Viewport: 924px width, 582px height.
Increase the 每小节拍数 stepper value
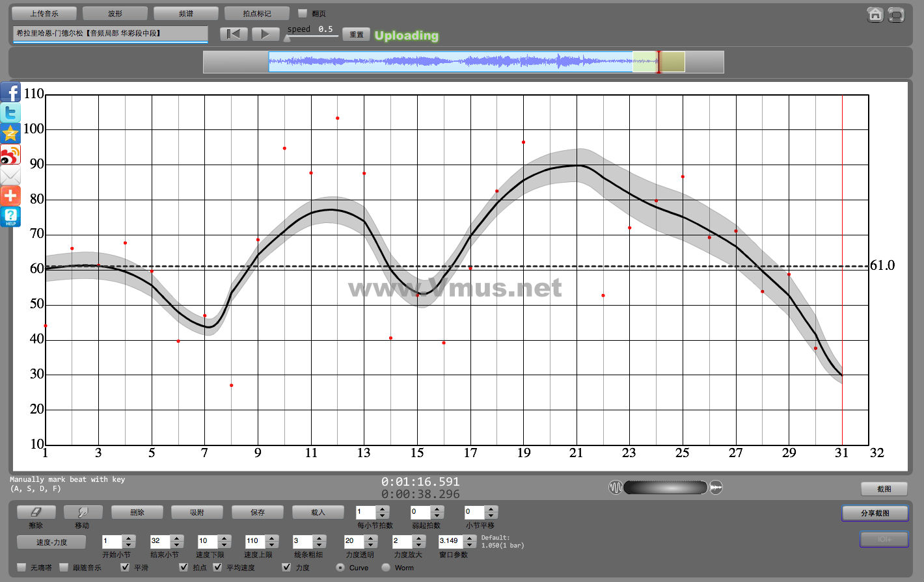coord(383,509)
